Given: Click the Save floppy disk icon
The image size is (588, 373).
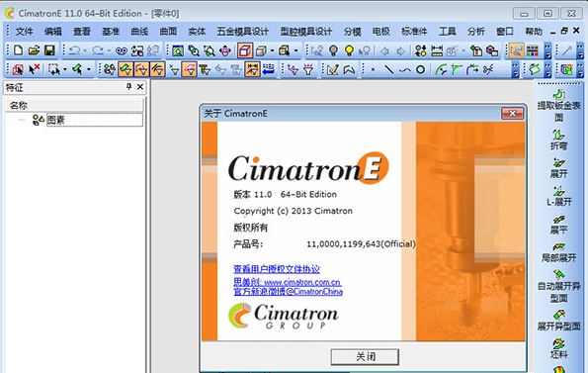Looking at the screenshot, I should pos(49,50).
